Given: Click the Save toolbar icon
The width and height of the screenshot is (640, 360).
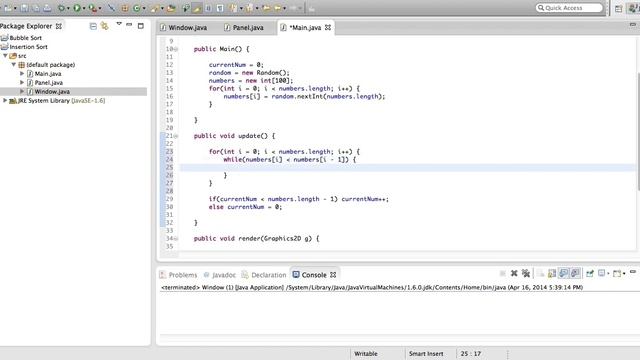Looking at the screenshot, I should click(x=24, y=8).
